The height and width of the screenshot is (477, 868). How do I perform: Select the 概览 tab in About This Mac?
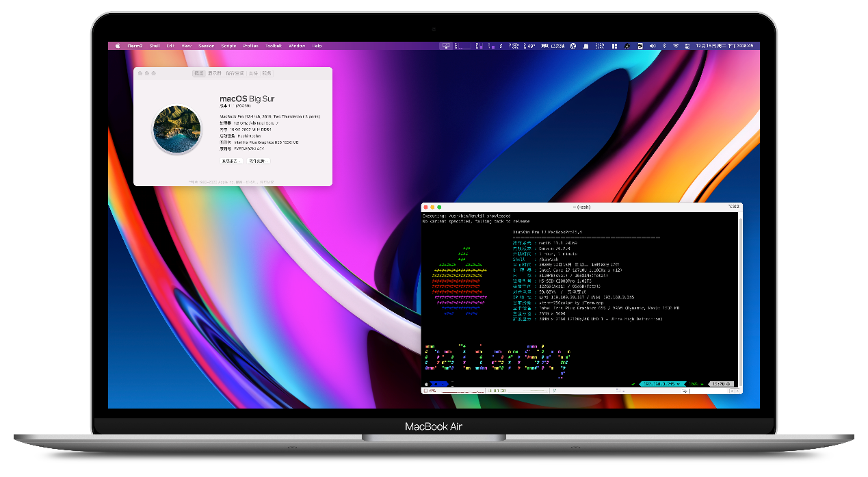pyautogui.click(x=199, y=73)
